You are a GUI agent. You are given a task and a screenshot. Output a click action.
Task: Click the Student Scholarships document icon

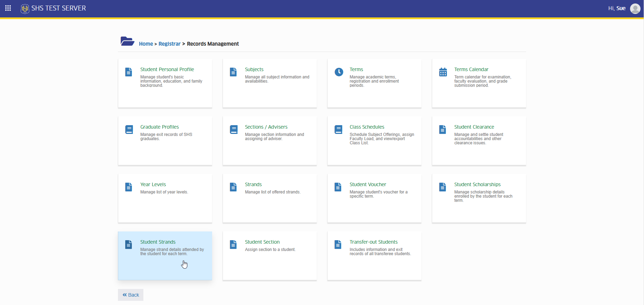[x=443, y=187]
